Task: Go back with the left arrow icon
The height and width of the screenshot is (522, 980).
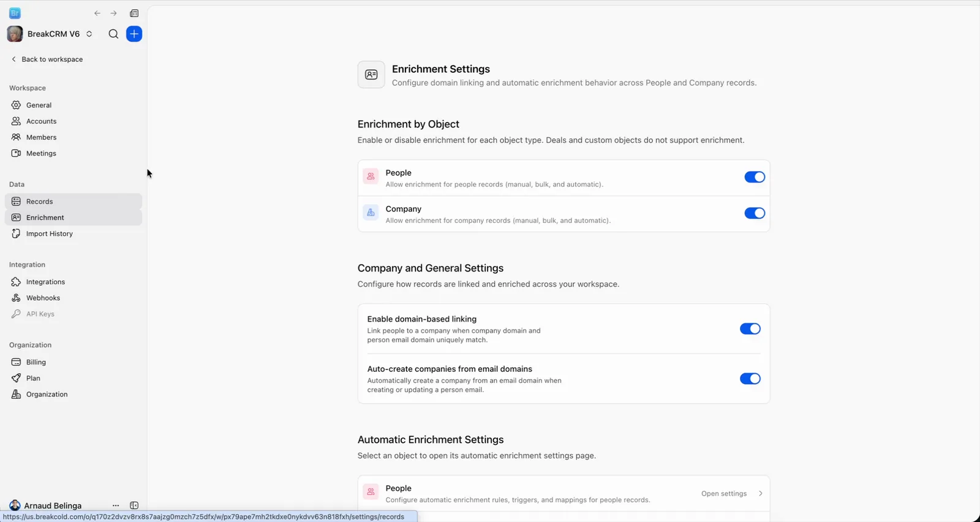Action: pyautogui.click(x=97, y=13)
